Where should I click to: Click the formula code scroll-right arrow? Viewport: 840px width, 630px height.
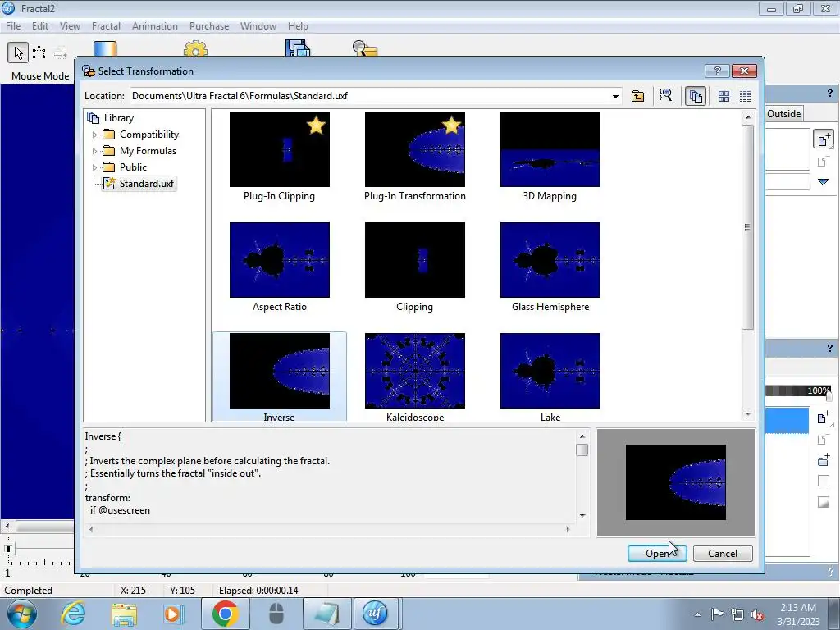(x=568, y=529)
